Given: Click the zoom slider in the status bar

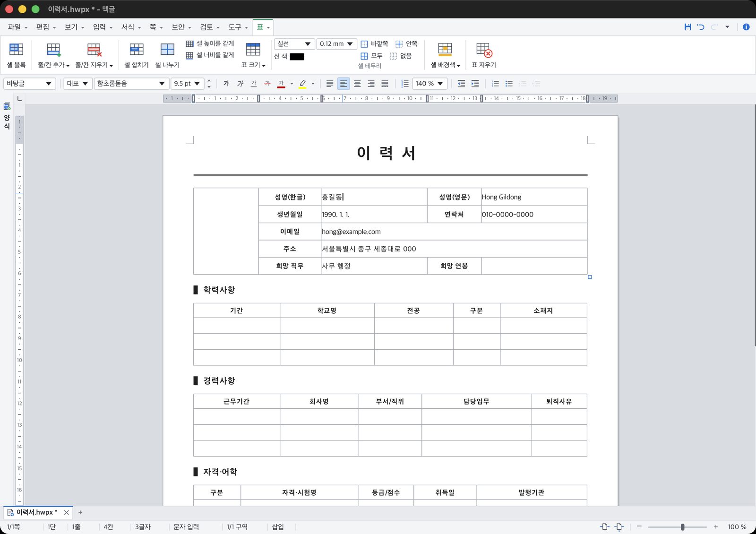Looking at the screenshot, I should [677, 526].
